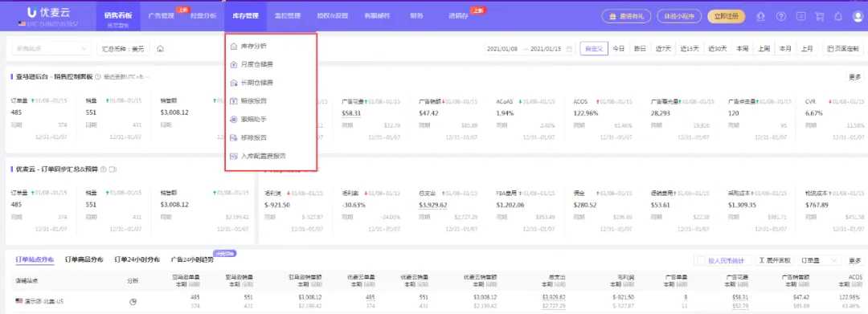Select 近15天 date filter

690,49
